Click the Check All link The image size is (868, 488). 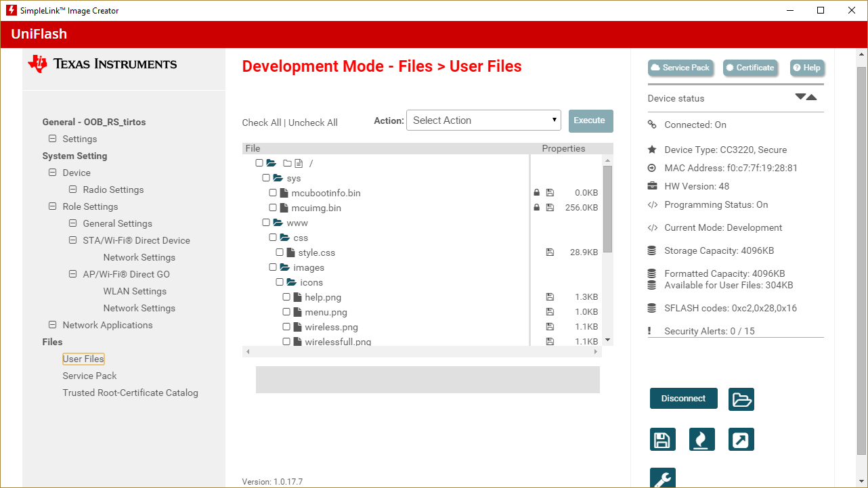point(261,123)
